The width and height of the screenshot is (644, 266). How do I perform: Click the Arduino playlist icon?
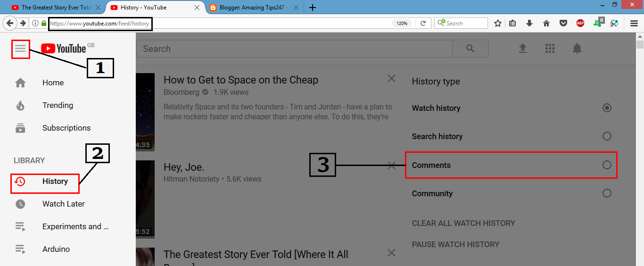pos(20,249)
